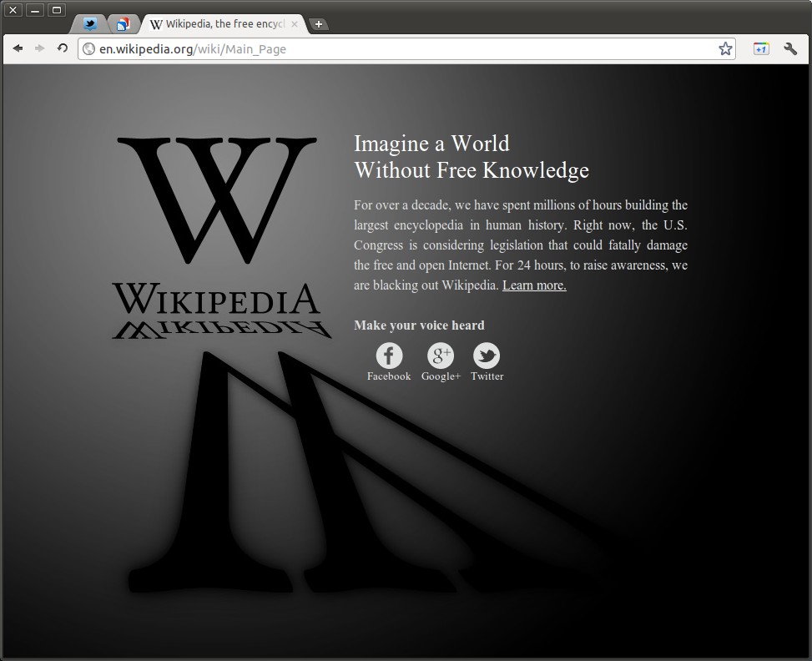The width and height of the screenshot is (812, 661).
Task: Focus the address bar showing en.wikipedia.org
Action: (406, 48)
